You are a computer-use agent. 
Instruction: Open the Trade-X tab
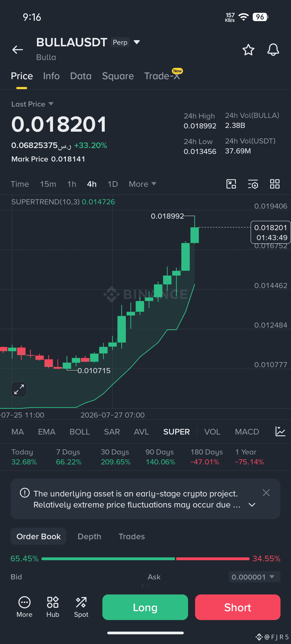tap(162, 76)
